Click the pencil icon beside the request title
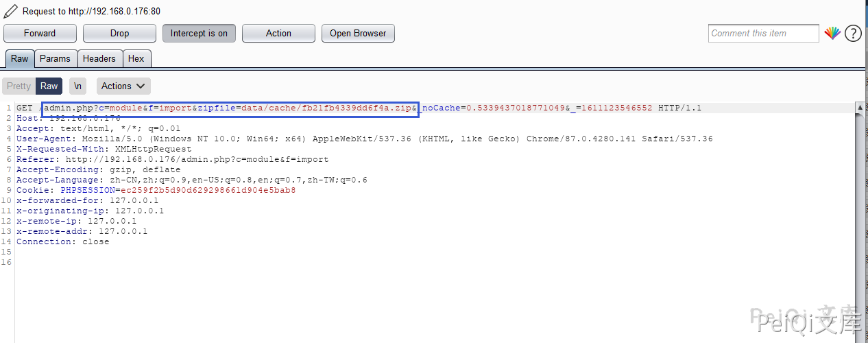 tap(10, 11)
